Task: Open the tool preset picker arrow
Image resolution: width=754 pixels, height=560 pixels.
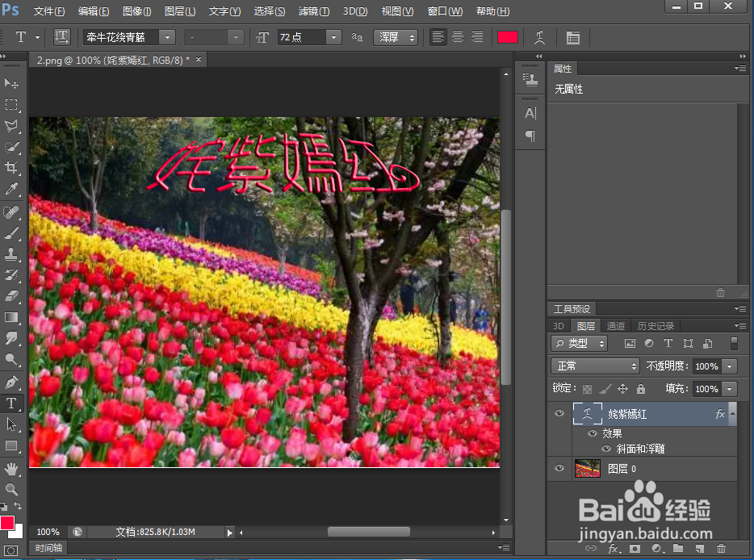Action: coord(37,37)
